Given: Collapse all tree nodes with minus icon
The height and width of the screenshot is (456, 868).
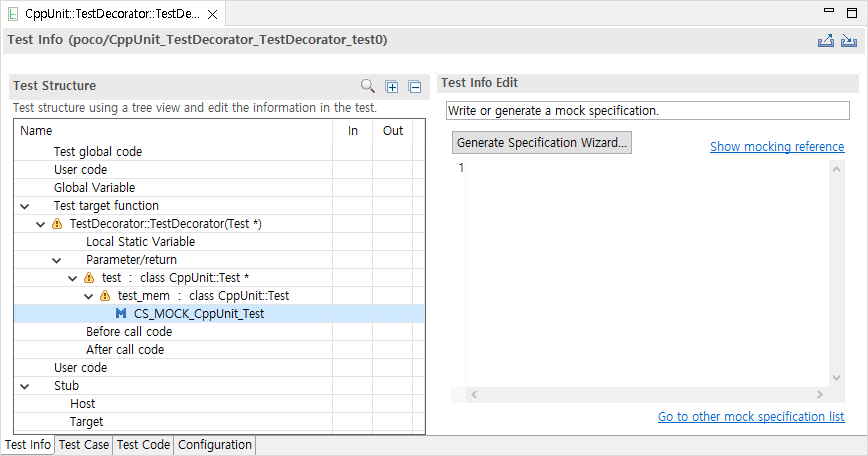Looking at the screenshot, I should (x=415, y=87).
